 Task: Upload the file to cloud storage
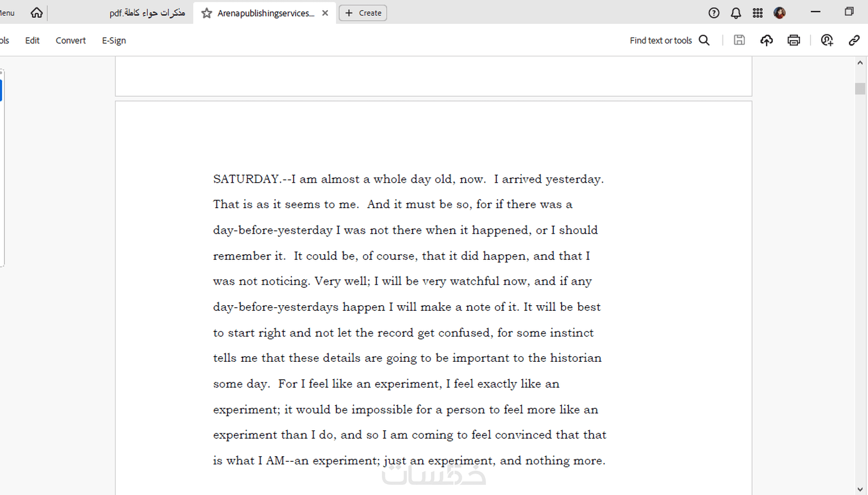766,40
